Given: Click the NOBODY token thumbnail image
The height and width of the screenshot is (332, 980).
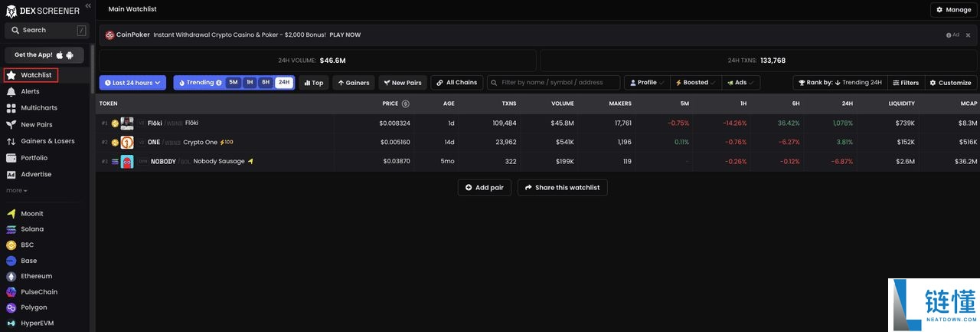Looking at the screenshot, I should pos(127,161).
